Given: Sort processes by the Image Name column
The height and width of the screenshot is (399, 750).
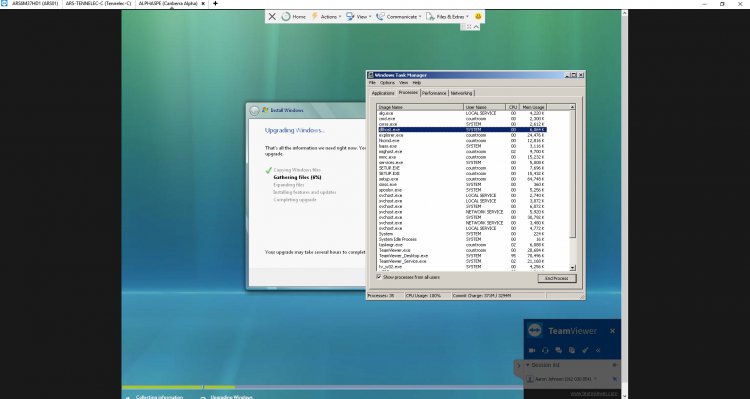Looking at the screenshot, I should tap(420, 107).
